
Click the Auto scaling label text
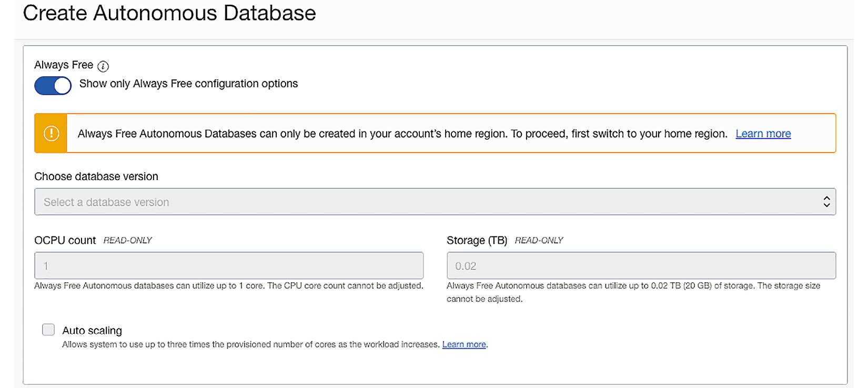[92, 331]
